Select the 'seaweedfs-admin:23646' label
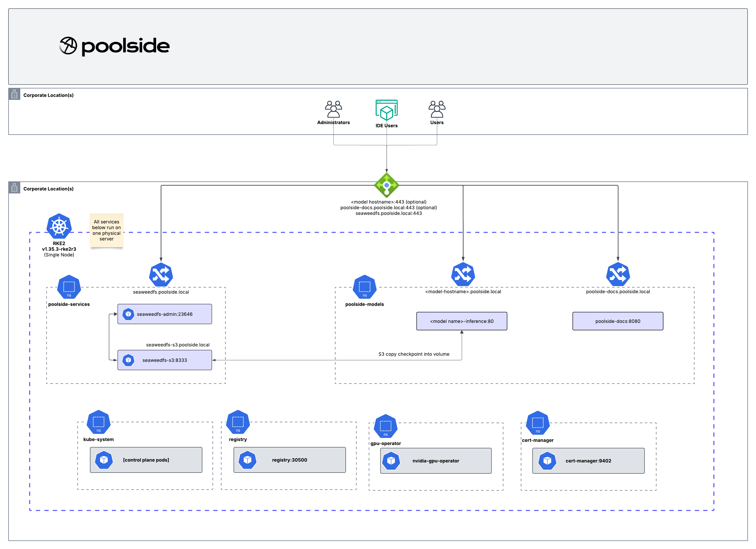The image size is (756, 549). [165, 314]
